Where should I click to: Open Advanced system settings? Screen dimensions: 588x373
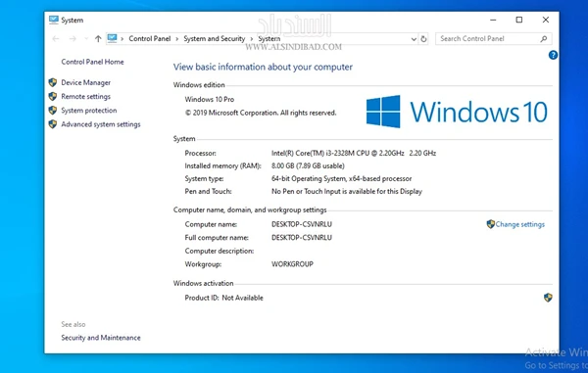(x=101, y=124)
